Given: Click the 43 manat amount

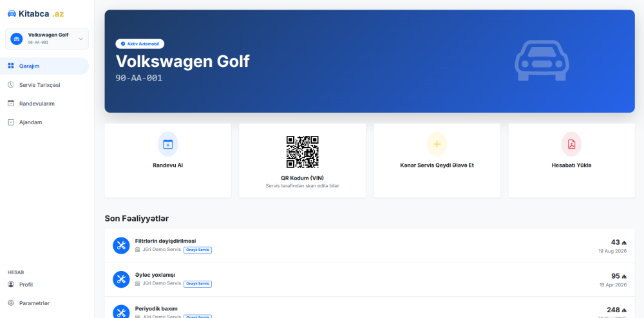Looking at the screenshot, I should click(618, 242).
